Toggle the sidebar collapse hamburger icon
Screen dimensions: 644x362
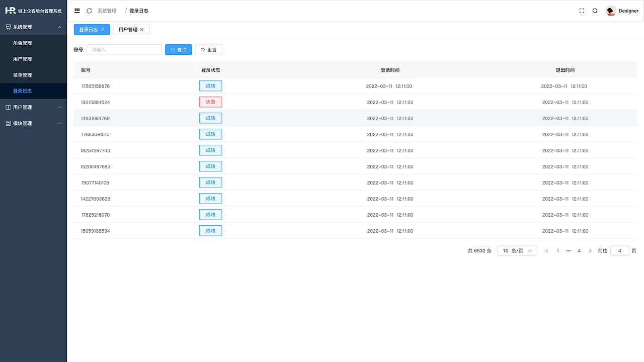coord(77,11)
